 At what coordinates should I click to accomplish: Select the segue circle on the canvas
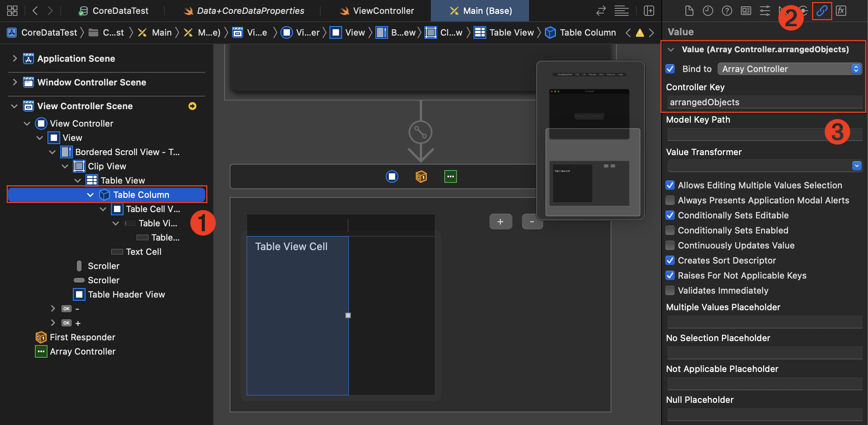(x=421, y=132)
